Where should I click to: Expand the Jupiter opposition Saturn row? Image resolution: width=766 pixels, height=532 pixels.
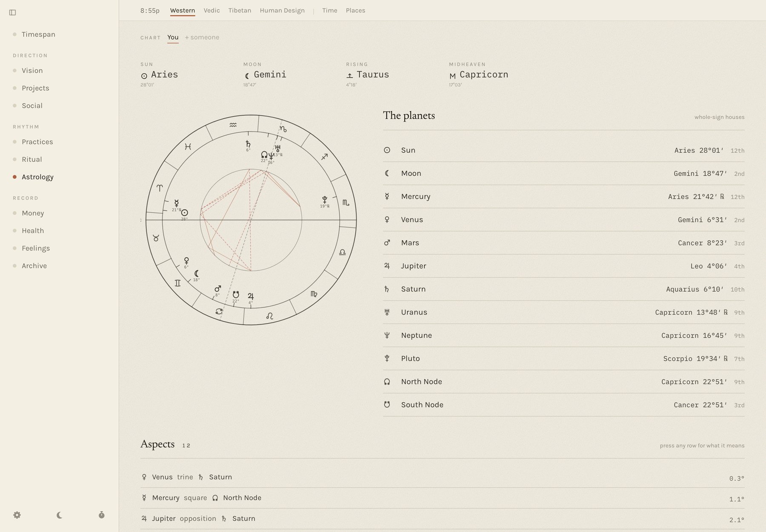tap(443, 519)
